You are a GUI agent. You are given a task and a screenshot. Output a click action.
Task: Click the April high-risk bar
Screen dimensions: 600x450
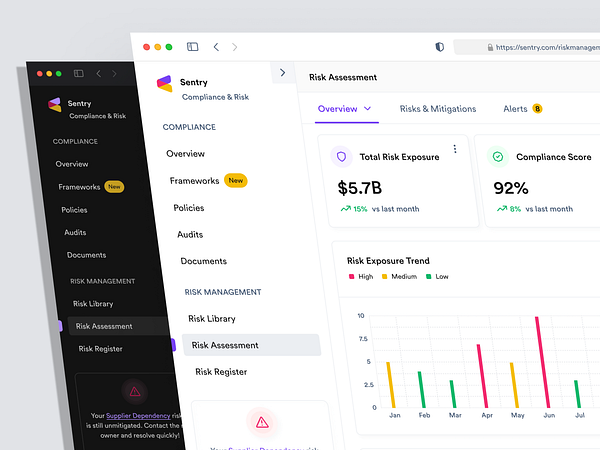tap(482, 376)
